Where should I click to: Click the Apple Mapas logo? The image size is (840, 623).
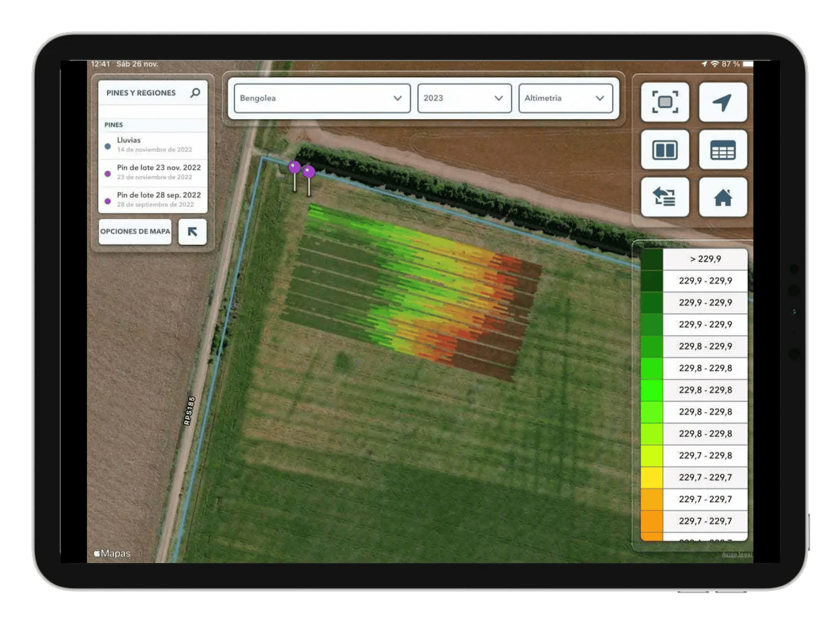click(x=111, y=553)
